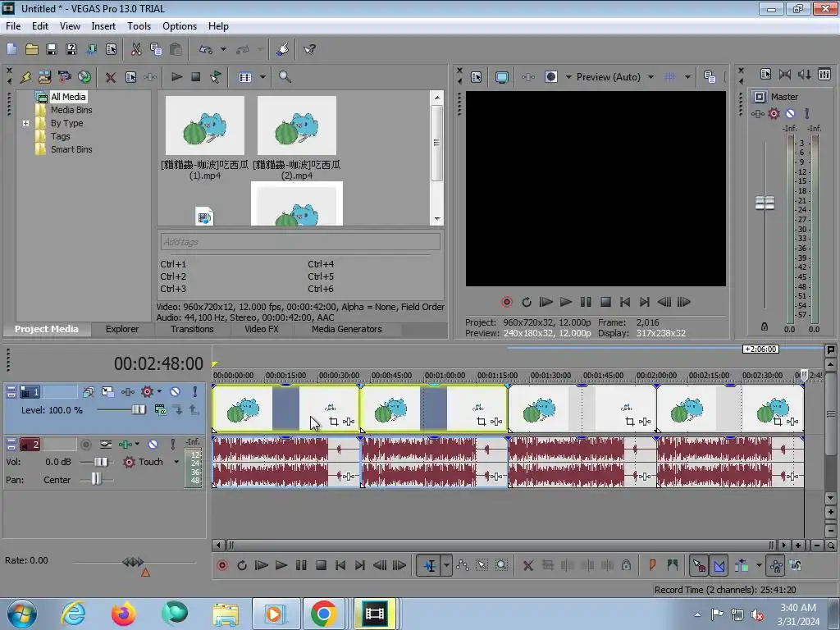Open Firefox from the Windows taskbar
The width and height of the screenshot is (840, 630).
(x=124, y=614)
